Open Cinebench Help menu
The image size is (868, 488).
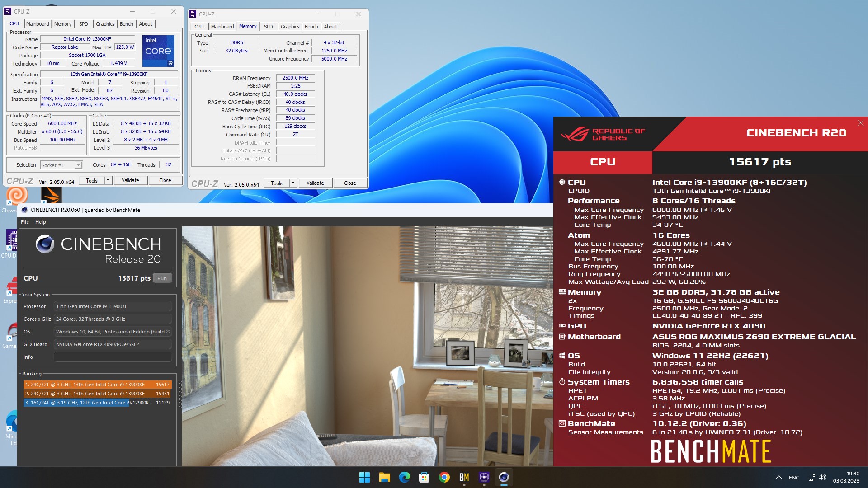pos(41,222)
